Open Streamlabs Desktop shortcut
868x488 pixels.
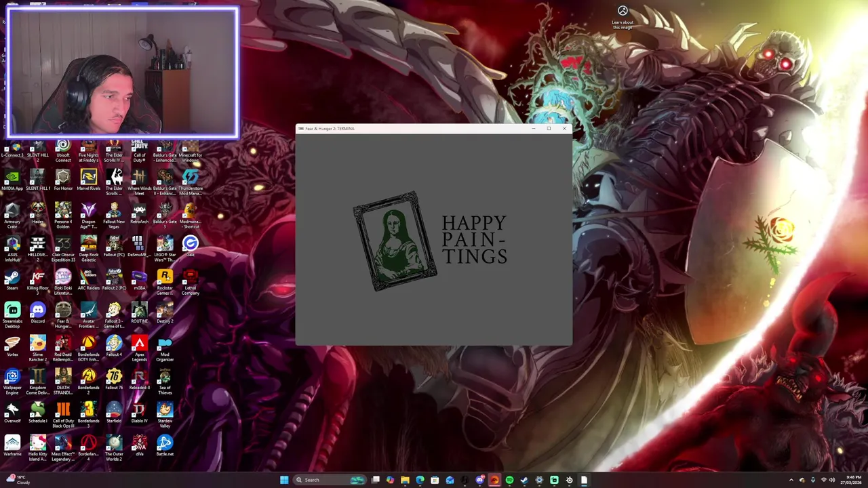12,314
